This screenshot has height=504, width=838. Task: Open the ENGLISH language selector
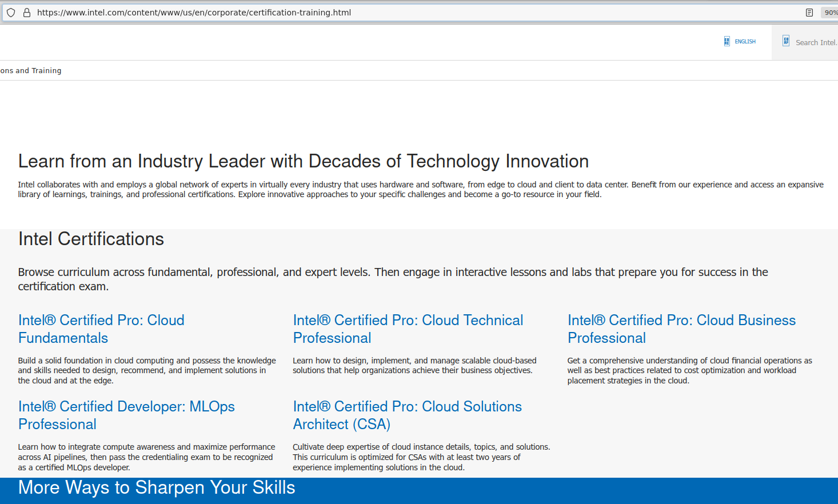click(x=745, y=42)
